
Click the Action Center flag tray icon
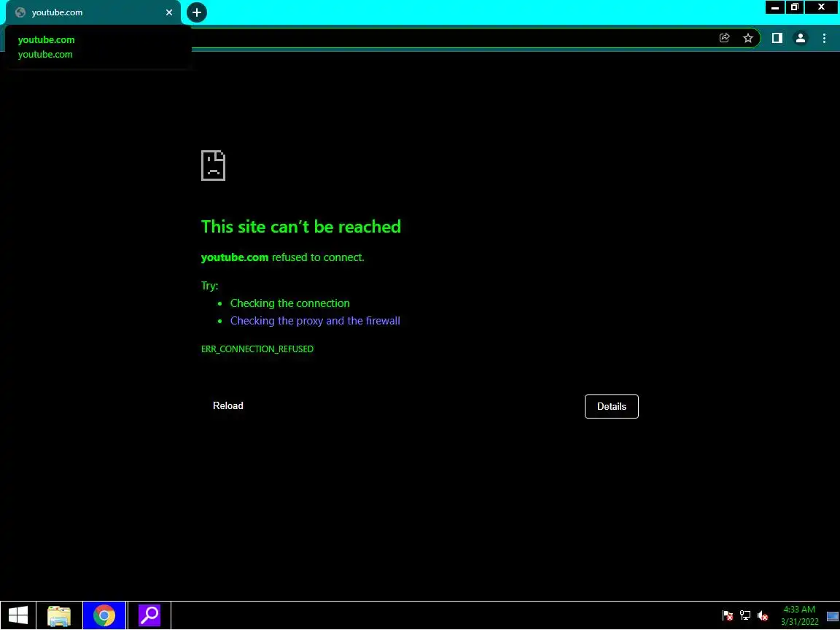728,615
